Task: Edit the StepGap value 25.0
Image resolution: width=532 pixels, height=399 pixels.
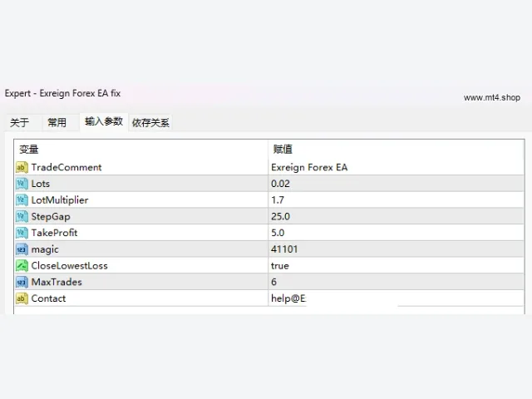Action: 396,216
